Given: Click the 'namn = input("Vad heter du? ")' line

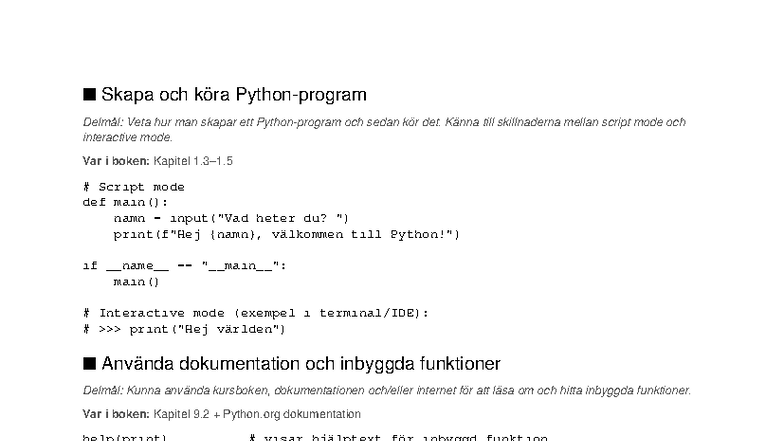Looking at the screenshot, I should coord(231,218).
